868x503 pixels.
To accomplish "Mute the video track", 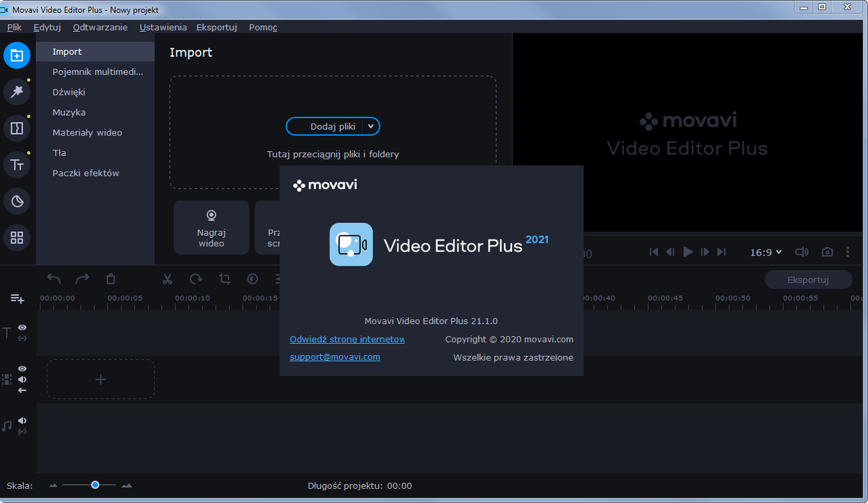I will click(x=22, y=380).
